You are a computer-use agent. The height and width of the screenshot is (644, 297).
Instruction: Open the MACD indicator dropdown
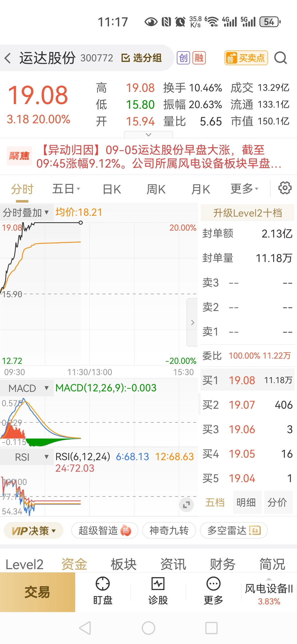click(27, 388)
